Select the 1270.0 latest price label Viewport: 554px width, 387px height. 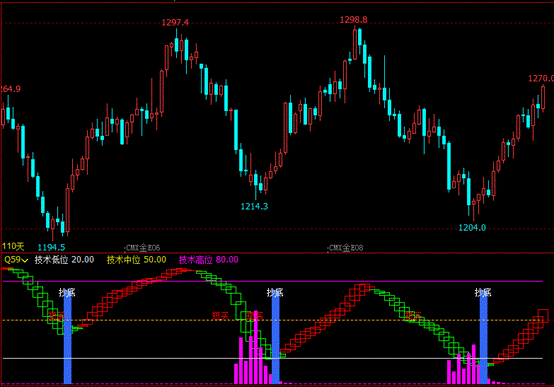point(541,78)
